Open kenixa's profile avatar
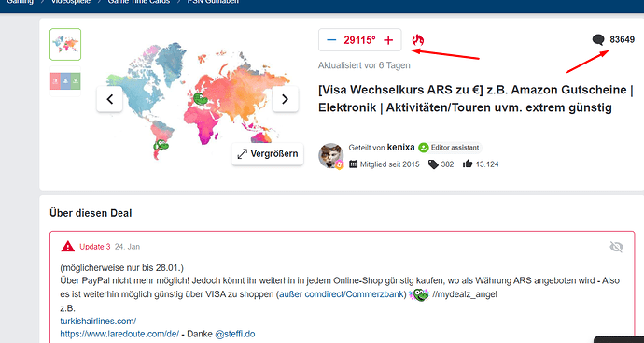The image size is (644, 343). [331, 156]
